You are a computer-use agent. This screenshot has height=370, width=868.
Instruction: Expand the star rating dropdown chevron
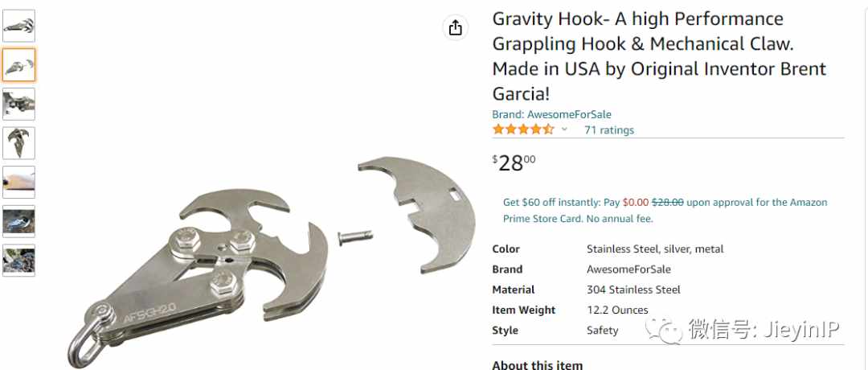click(564, 129)
